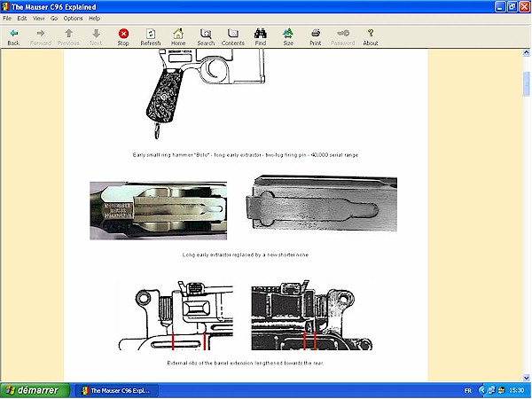This screenshot has height=399, width=532.
Task: Click the scrollbar up arrow
Action: pos(526,52)
